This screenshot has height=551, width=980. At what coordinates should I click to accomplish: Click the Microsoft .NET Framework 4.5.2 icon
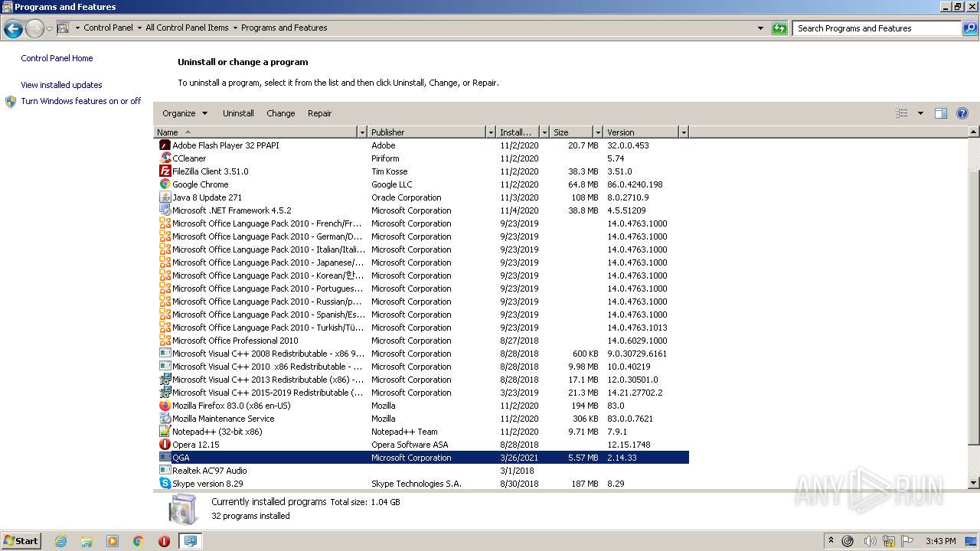(165, 210)
